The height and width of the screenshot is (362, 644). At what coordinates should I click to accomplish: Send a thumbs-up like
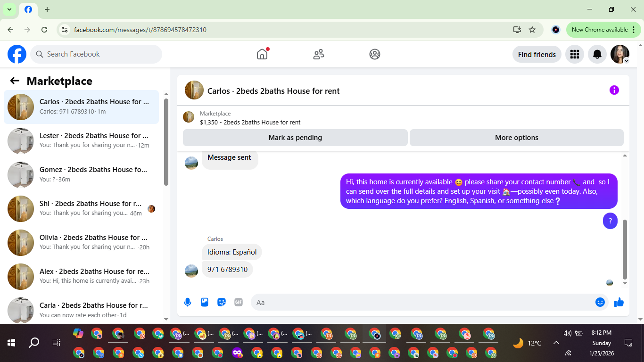[x=619, y=302]
